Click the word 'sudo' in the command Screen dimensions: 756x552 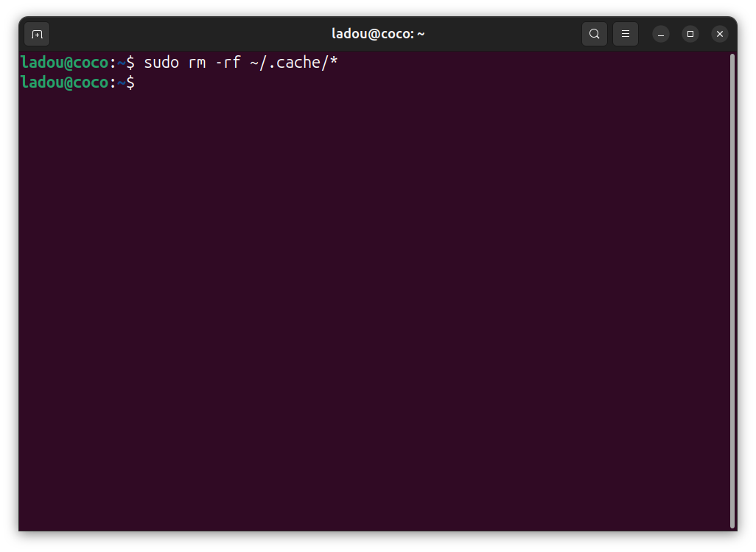pyautogui.click(x=161, y=63)
